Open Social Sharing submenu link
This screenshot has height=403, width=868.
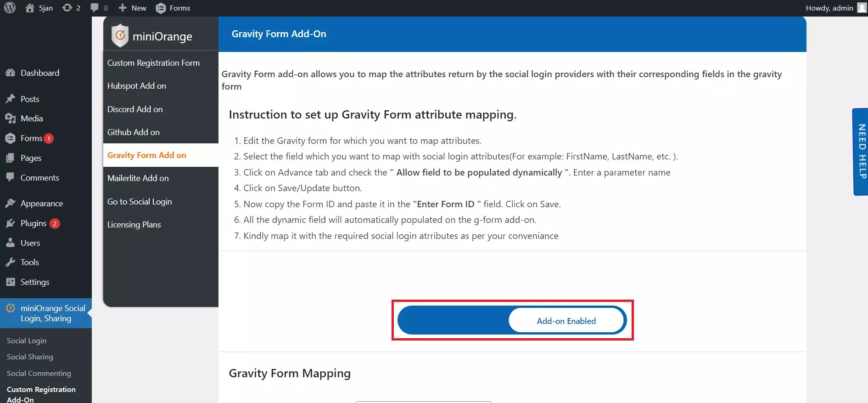(30, 357)
